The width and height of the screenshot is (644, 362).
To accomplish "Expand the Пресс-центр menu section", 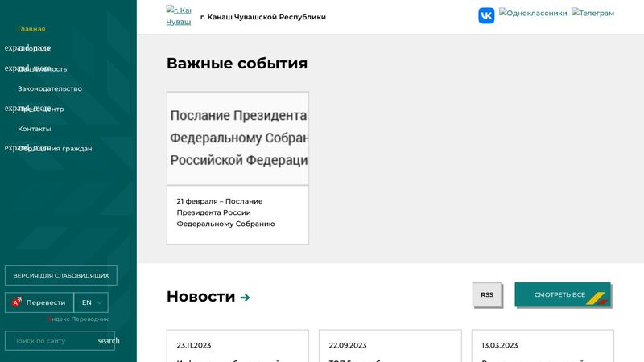I will tap(27, 108).
